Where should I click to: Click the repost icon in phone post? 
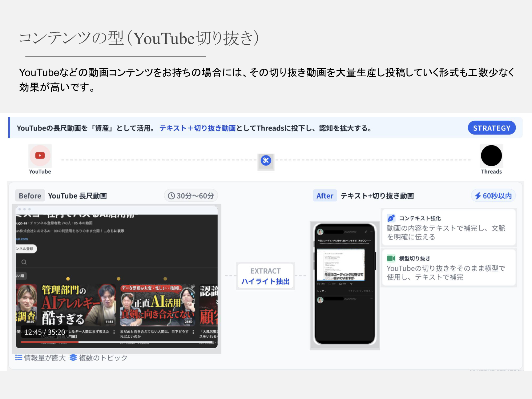(x=341, y=284)
